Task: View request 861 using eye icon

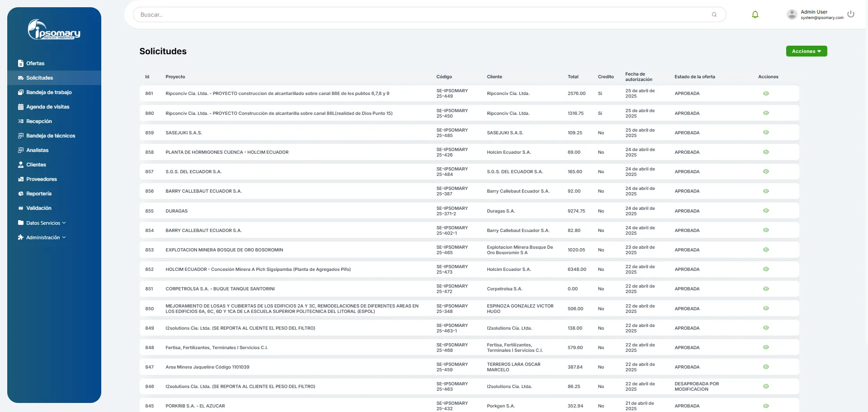Action: click(766, 94)
